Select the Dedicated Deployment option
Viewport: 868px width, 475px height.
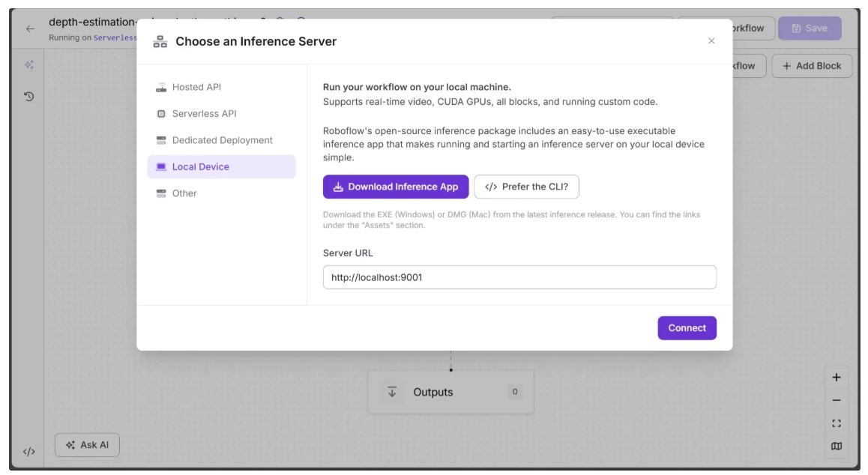pos(221,140)
